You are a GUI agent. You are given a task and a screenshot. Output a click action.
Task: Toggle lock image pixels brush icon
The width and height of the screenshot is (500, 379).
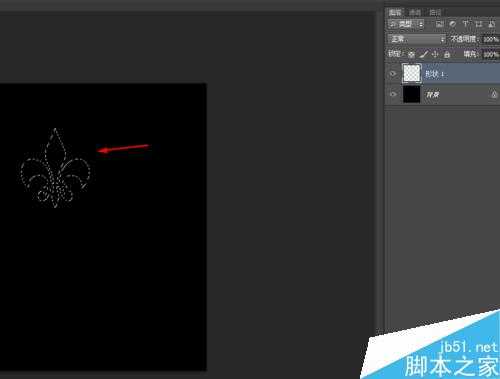(423, 54)
